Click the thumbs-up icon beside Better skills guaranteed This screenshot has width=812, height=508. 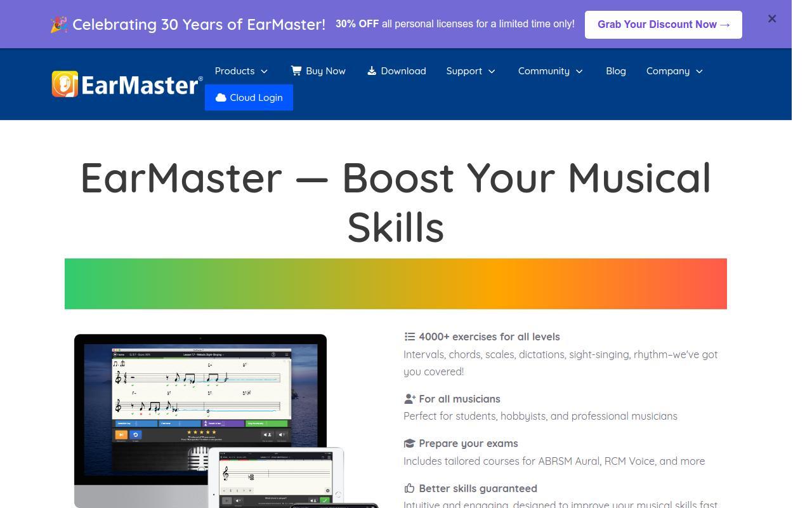point(410,488)
